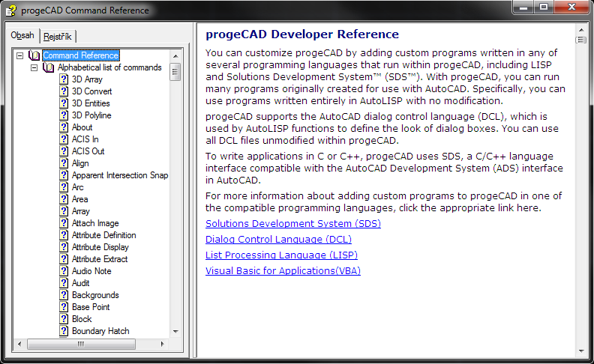This screenshot has height=364, width=594.
Task: Switch to the Obsah tab
Action: tap(22, 35)
